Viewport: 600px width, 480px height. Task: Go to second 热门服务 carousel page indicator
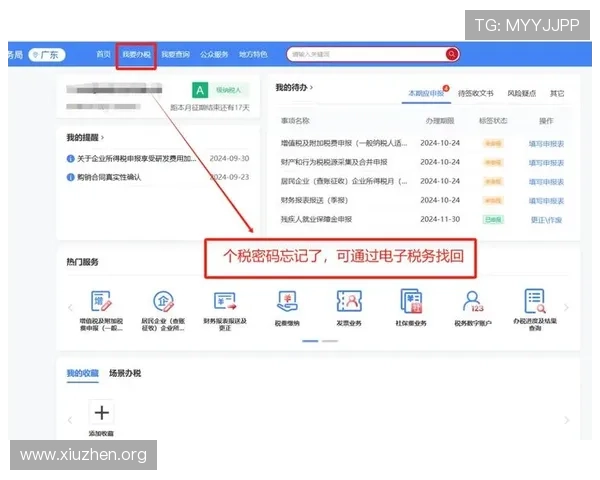pyautogui.click(x=330, y=341)
